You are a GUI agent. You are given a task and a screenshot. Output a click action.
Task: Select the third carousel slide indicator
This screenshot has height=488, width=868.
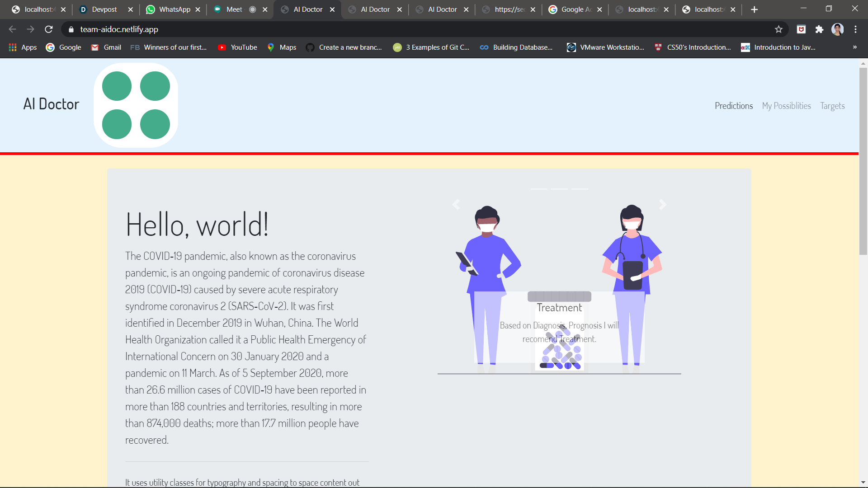[x=580, y=189]
